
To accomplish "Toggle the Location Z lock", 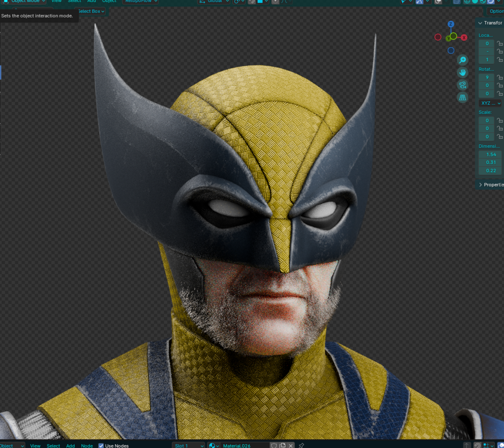I will click(500, 60).
